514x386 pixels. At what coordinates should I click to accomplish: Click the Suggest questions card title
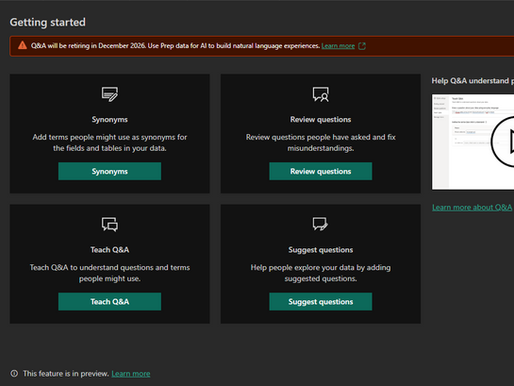321,250
